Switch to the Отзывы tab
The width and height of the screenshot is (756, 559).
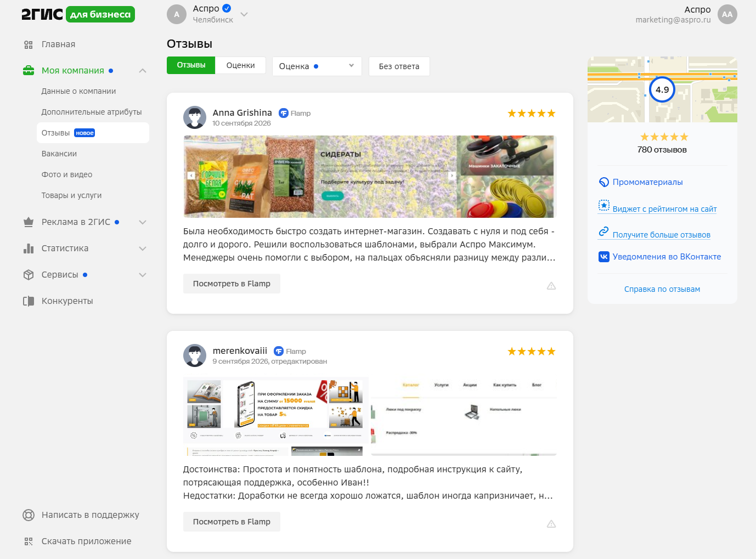click(x=191, y=65)
